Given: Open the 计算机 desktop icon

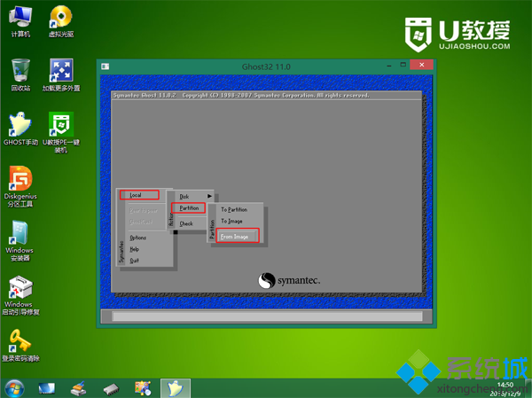Looking at the screenshot, I should (20, 21).
